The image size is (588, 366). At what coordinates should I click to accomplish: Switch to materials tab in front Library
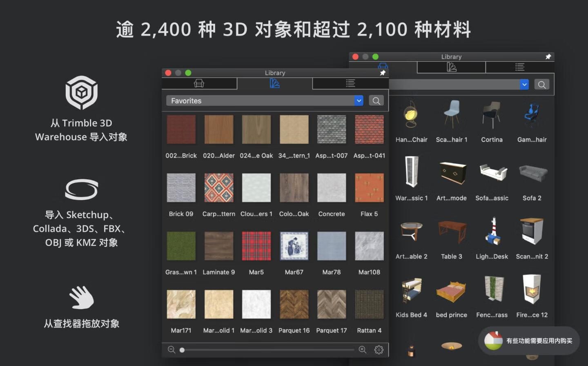(x=274, y=83)
